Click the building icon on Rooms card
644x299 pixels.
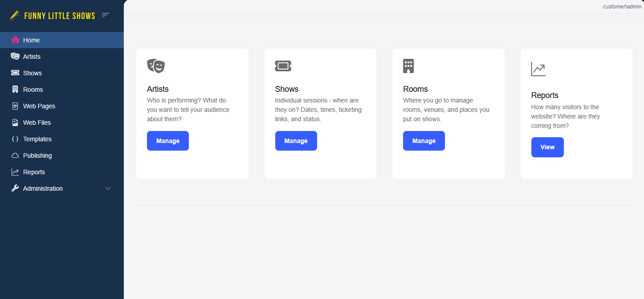point(408,66)
